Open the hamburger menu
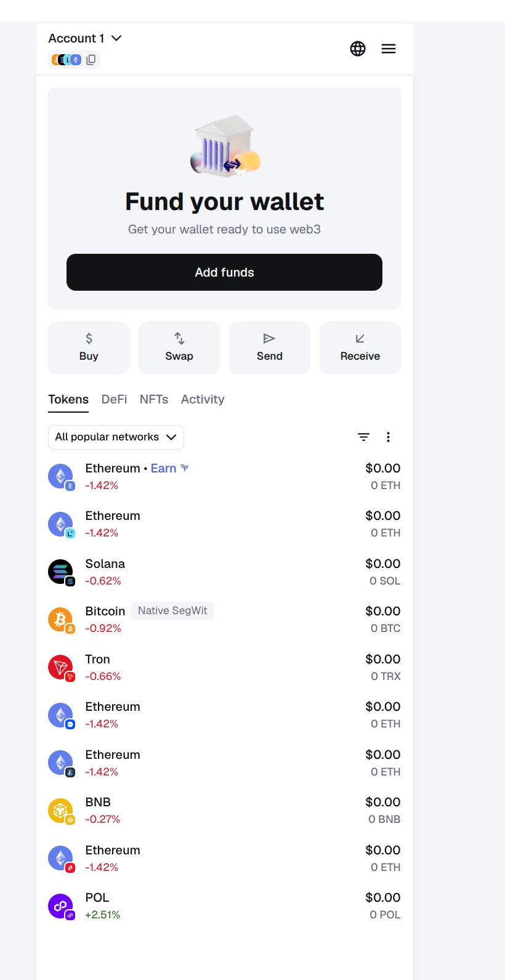The width and height of the screenshot is (505, 980). point(389,49)
